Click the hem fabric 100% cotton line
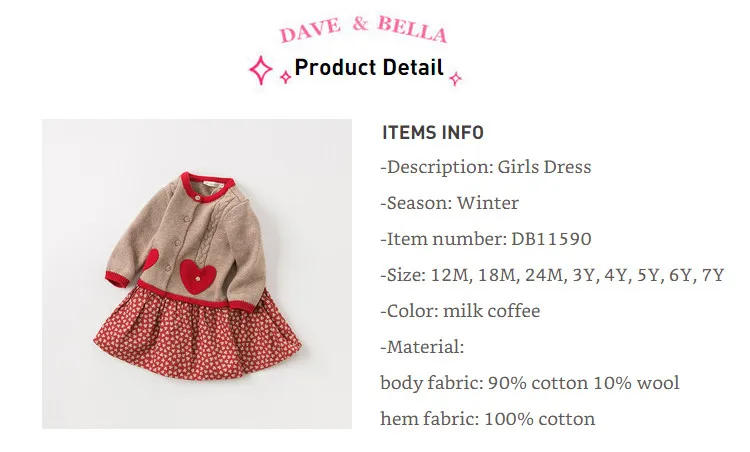The image size is (750, 452). pos(488,419)
